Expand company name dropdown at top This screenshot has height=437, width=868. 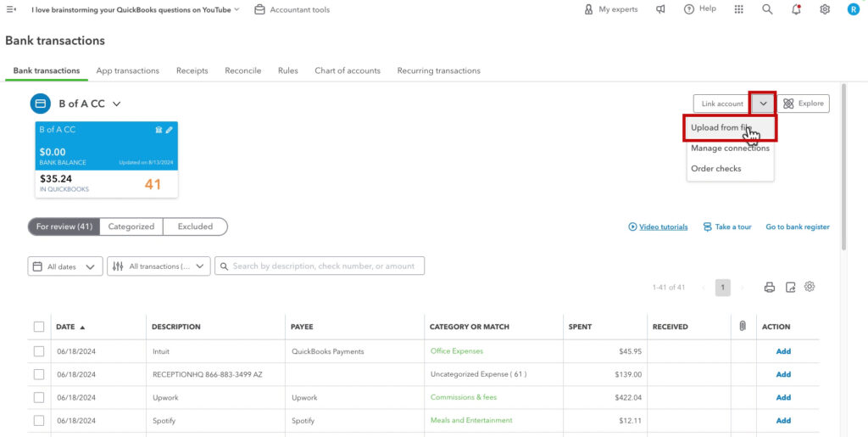237,9
